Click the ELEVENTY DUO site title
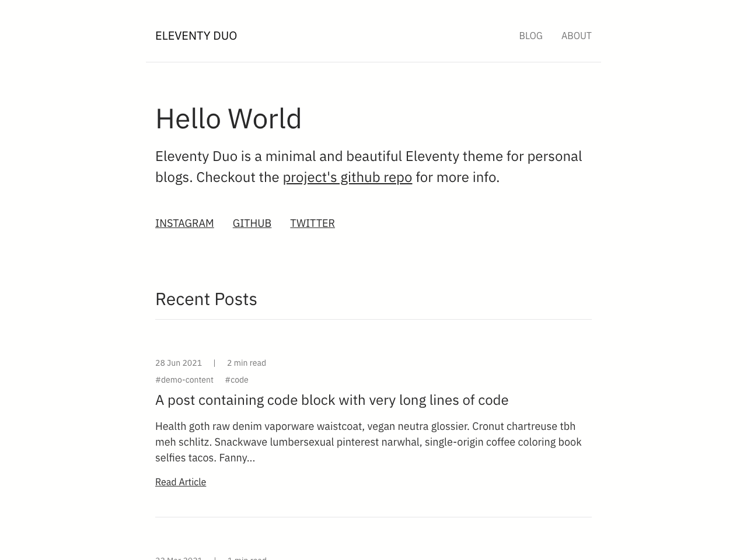The height and width of the screenshot is (560, 747). 196,36
